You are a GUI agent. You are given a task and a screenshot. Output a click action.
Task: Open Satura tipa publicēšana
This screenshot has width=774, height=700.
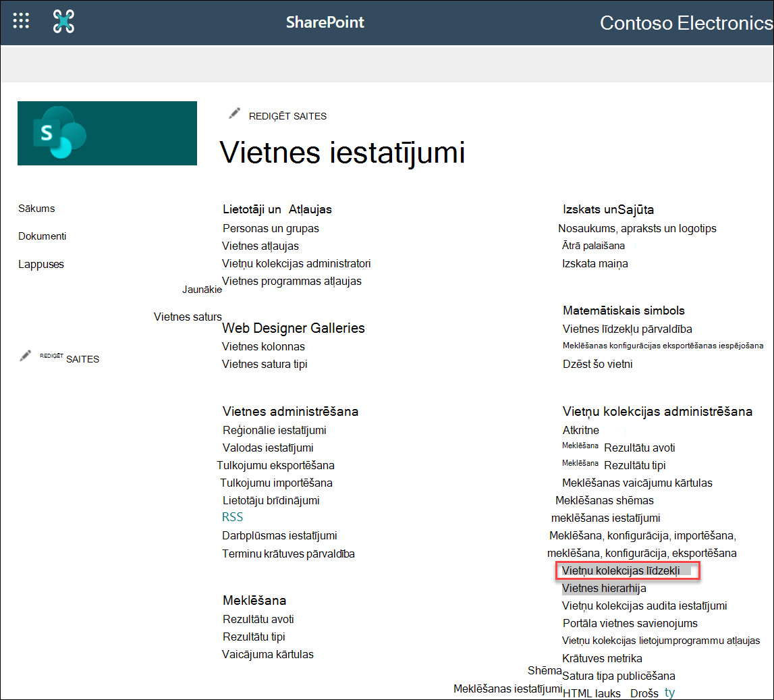pyautogui.click(x=619, y=676)
